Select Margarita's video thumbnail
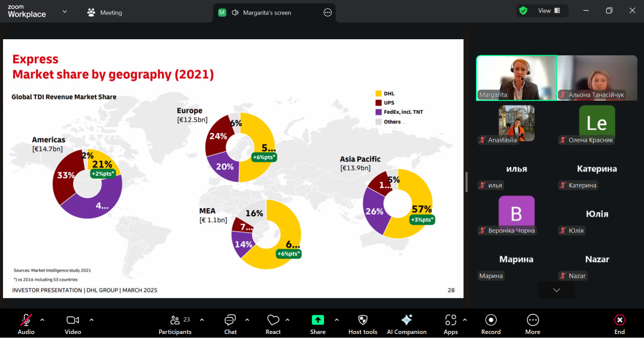The image size is (644, 338). pyautogui.click(x=516, y=78)
